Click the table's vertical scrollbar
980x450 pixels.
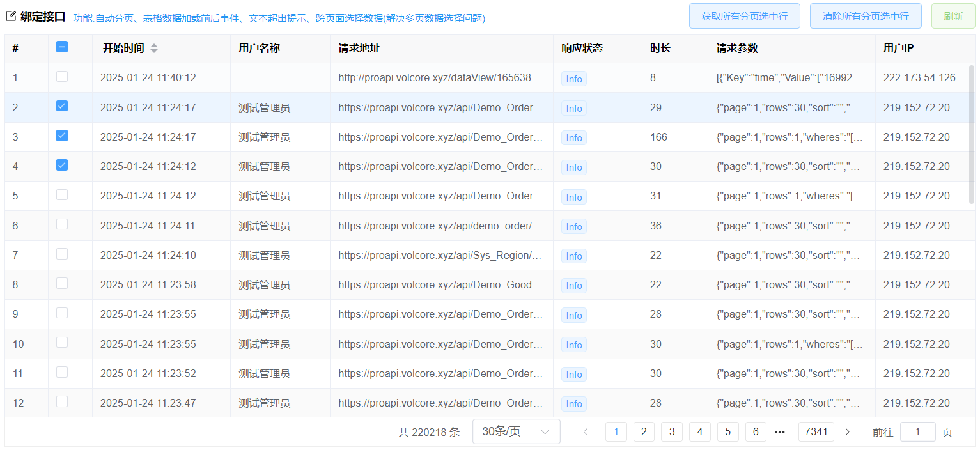click(x=972, y=134)
